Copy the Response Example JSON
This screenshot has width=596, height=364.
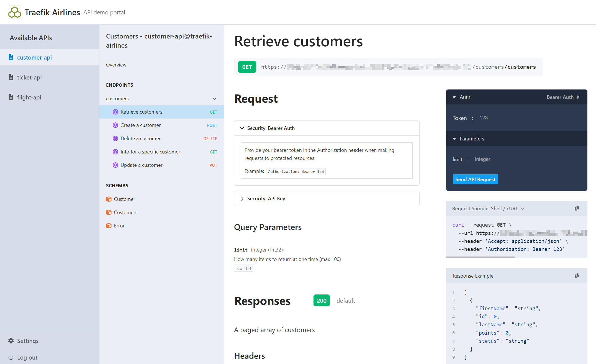tap(577, 276)
